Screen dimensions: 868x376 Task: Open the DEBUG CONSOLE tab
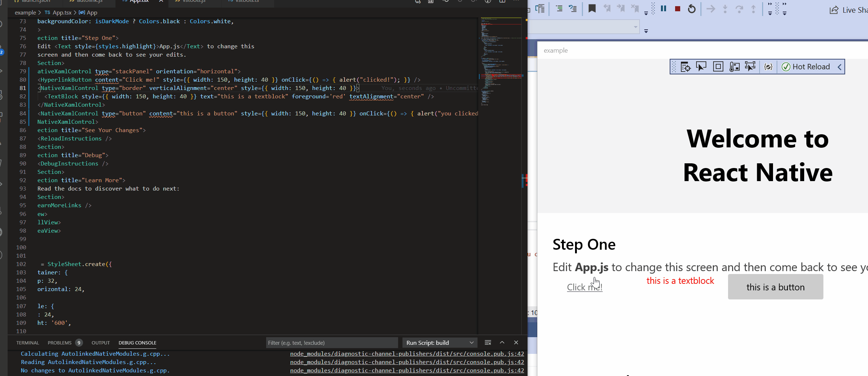click(x=137, y=343)
